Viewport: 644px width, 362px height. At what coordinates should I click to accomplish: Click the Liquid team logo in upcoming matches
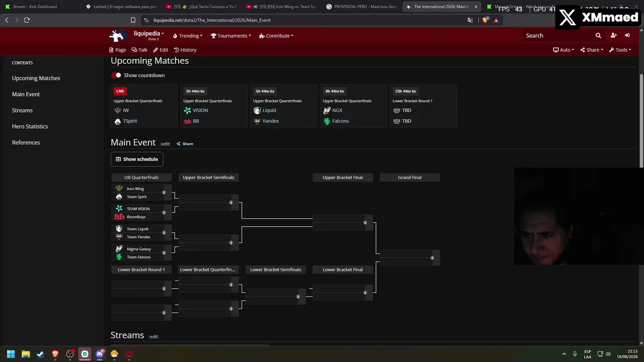pos(257,110)
